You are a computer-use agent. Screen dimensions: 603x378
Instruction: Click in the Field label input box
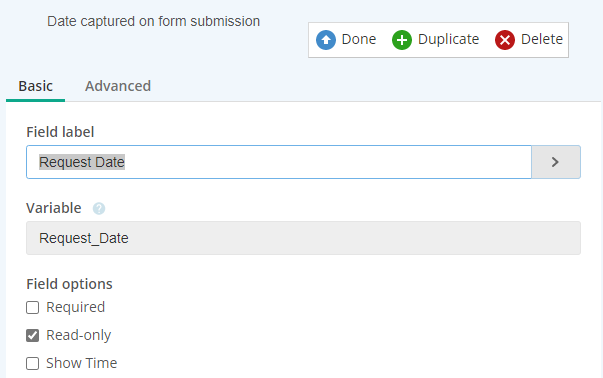pos(279,162)
